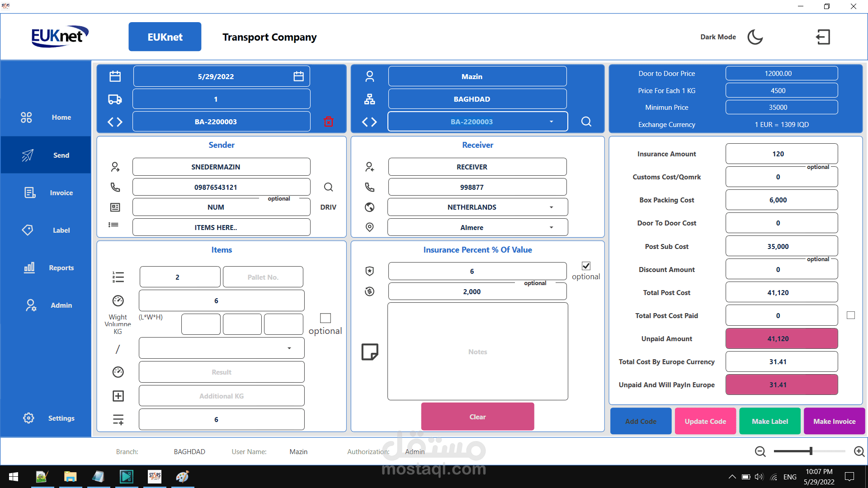
Task: Click the user icon beside Mazin field
Action: click(x=370, y=76)
